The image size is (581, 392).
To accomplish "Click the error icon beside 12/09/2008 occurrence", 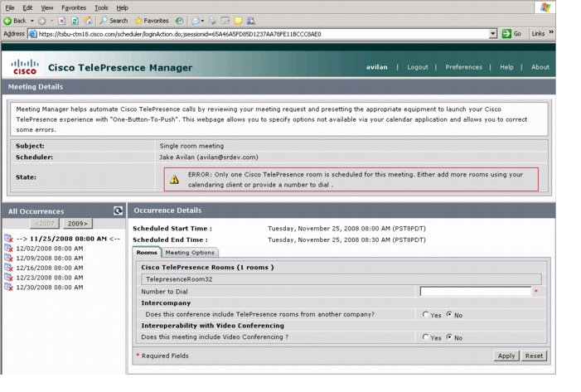I will coord(8,258).
